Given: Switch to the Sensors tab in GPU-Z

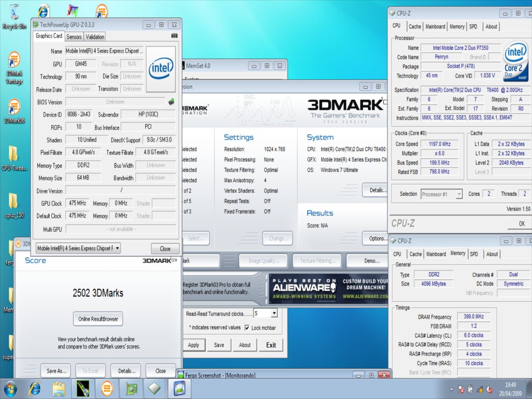Looking at the screenshot, I should (74, 37).
